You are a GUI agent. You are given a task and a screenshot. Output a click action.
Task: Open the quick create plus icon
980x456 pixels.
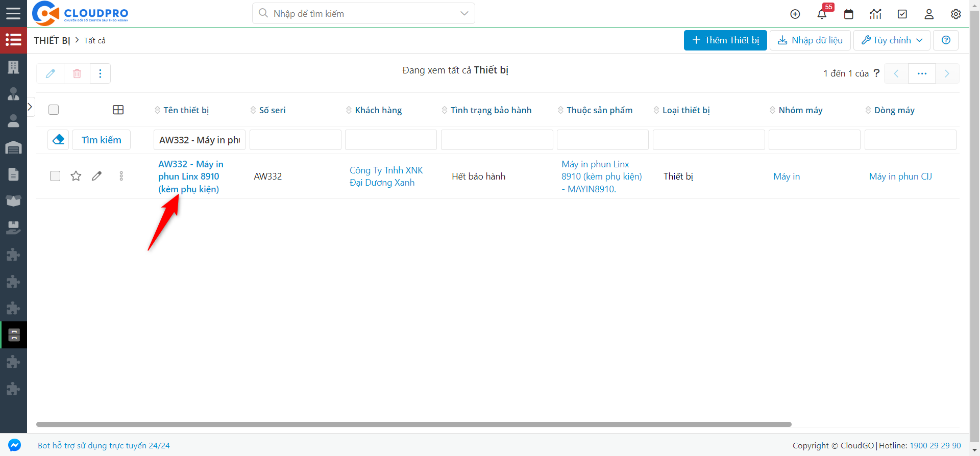[x=795, y=14]
